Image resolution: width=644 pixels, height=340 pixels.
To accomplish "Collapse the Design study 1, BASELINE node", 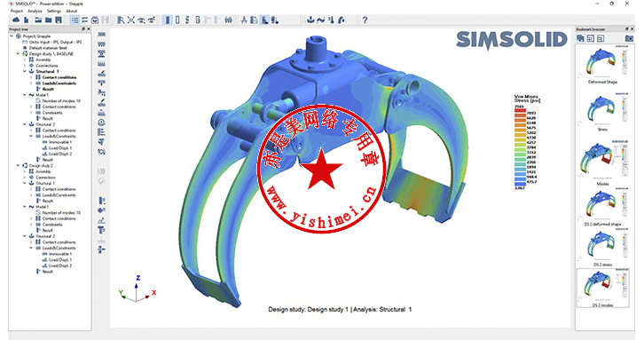I will [18, 54].
